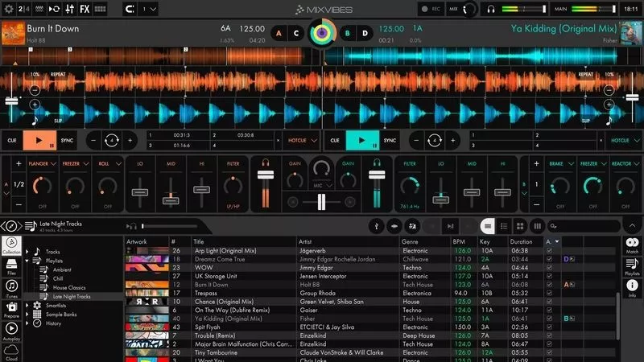Select deck C button
644x362 pixels.
click(x=296, y=33)
